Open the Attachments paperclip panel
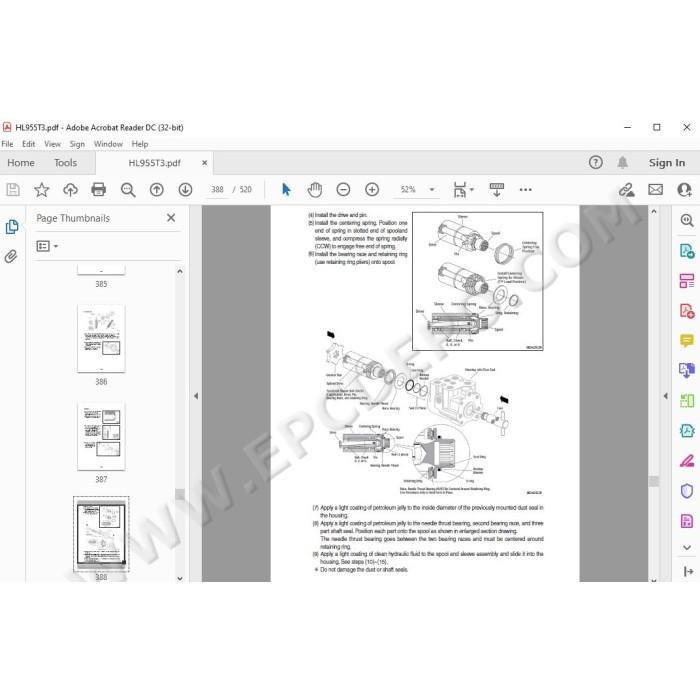This screenshot has height=700, width=700. tap(11, 256)
